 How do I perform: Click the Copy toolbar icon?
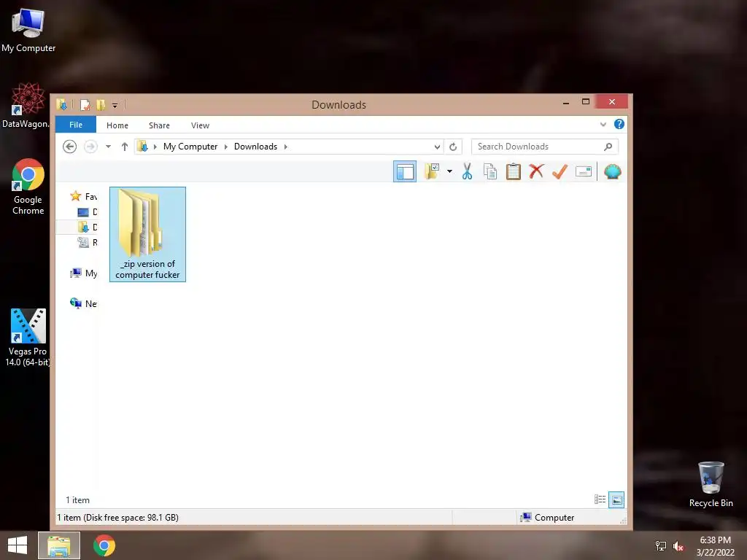click(x=490, y=171)
